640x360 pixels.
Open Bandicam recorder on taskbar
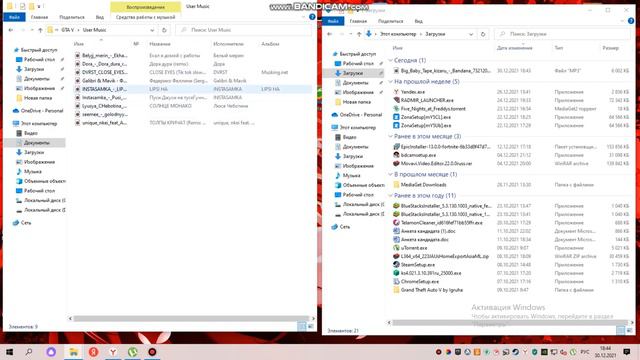pyautogui.click(x=152, y=352)
